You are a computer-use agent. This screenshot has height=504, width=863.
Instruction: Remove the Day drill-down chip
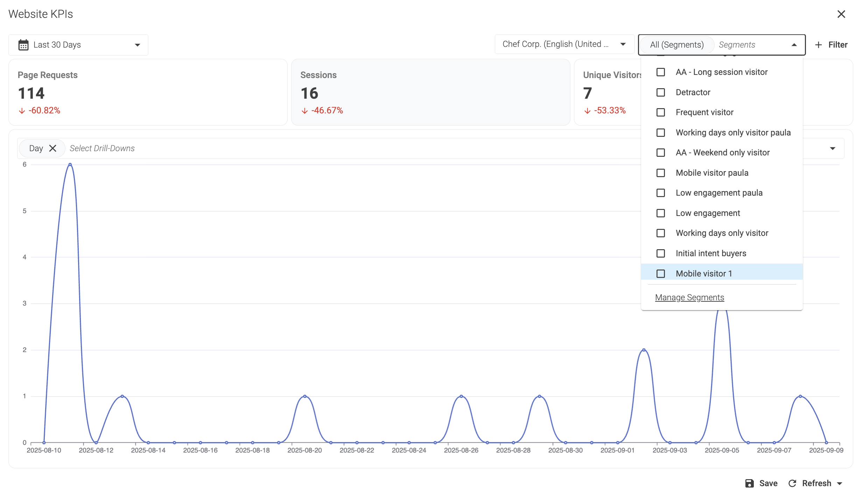point(53,148)
